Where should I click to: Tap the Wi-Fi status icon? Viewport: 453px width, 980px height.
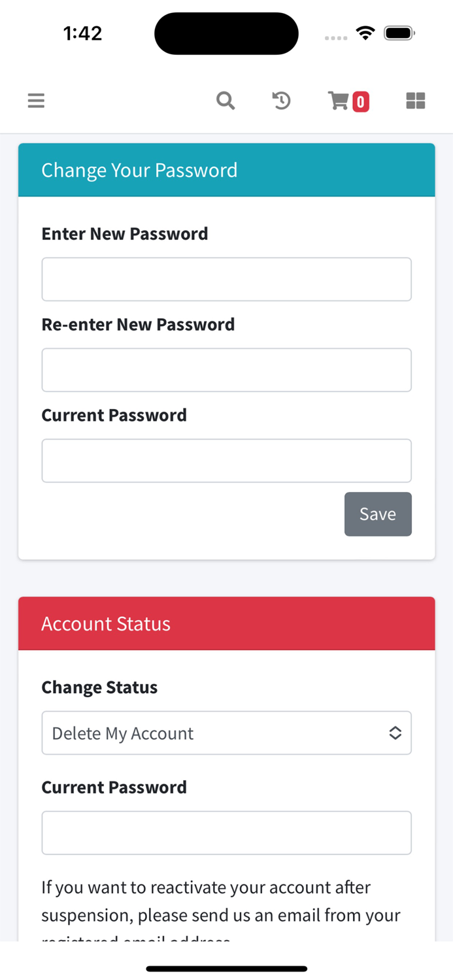click(x=365, y=33)
